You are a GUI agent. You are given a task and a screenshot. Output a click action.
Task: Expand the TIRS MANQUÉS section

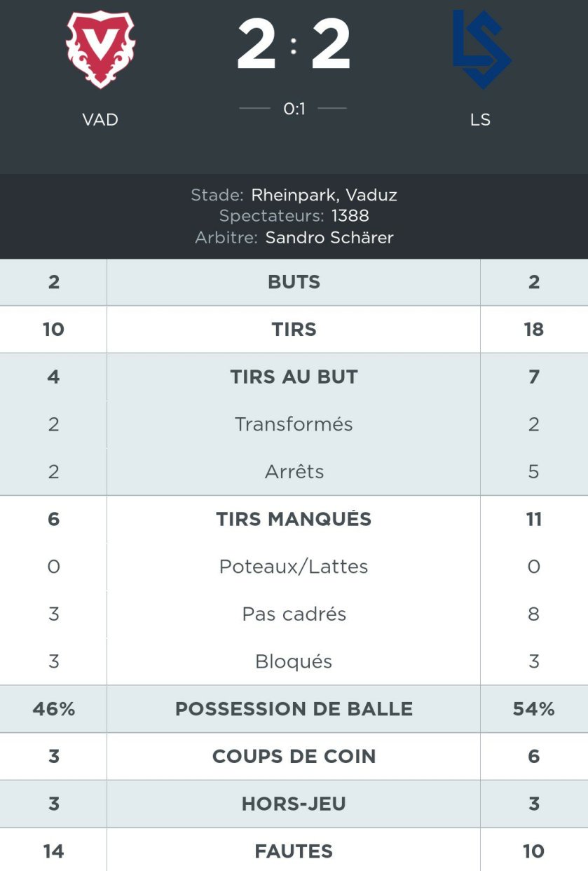point(294,519)
